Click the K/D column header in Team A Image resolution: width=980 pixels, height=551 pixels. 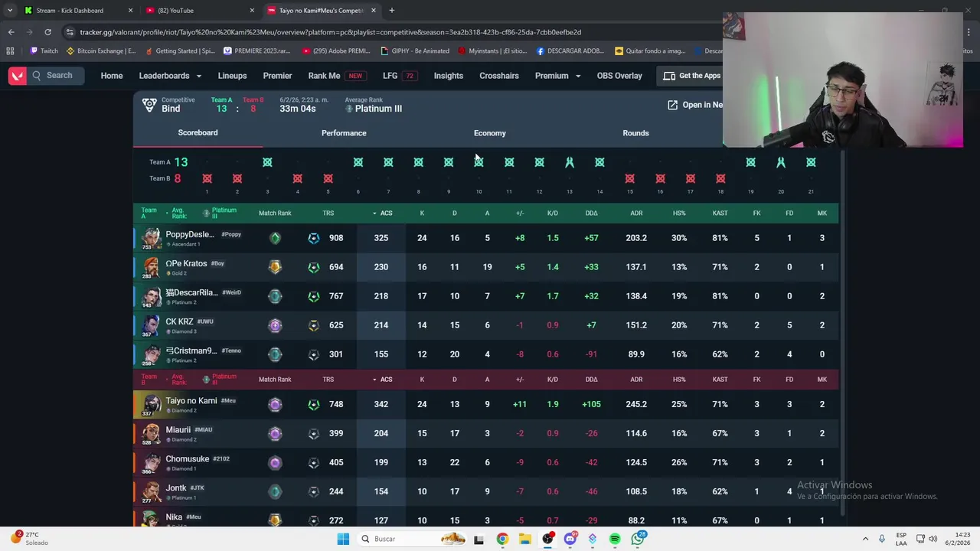pos(553,214)
